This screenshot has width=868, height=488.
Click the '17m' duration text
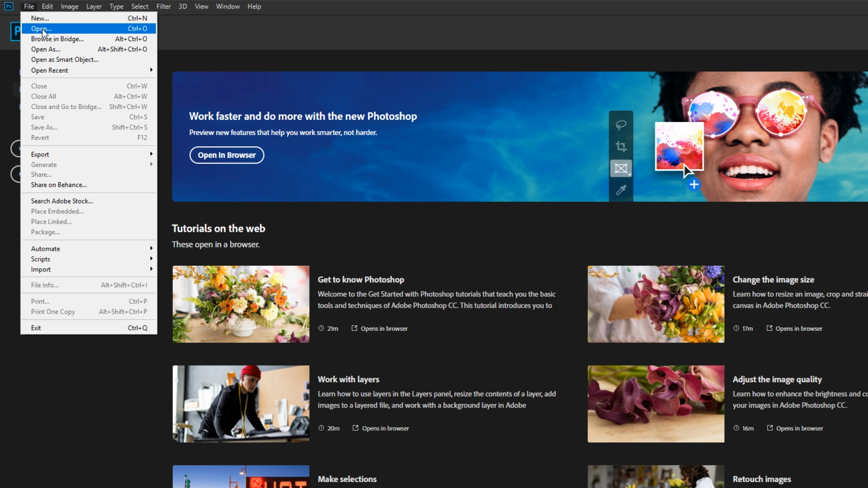coord(747,328)
